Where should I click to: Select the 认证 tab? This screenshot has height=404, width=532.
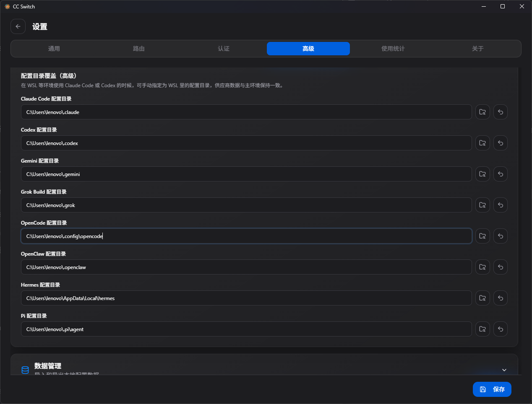pos(224,49)
